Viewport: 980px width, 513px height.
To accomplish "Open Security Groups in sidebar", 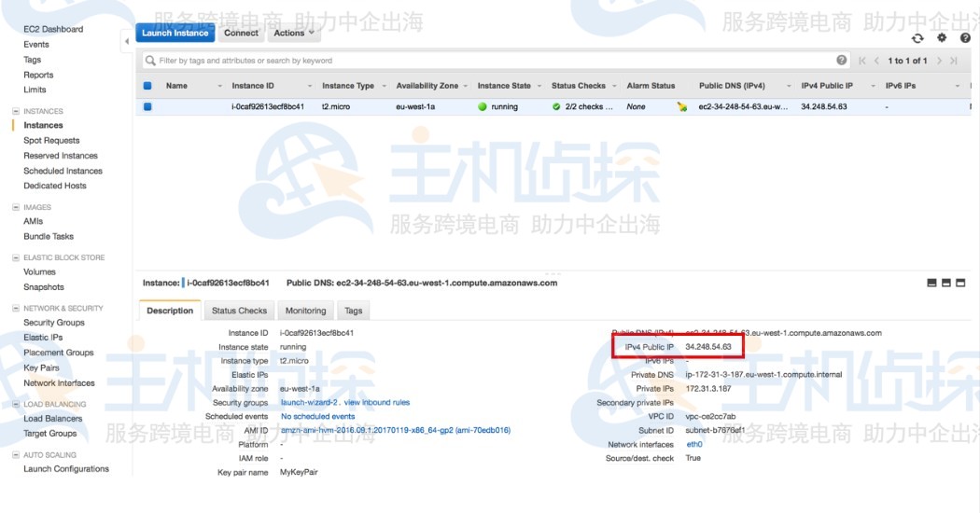I will [x=54, y=323].
